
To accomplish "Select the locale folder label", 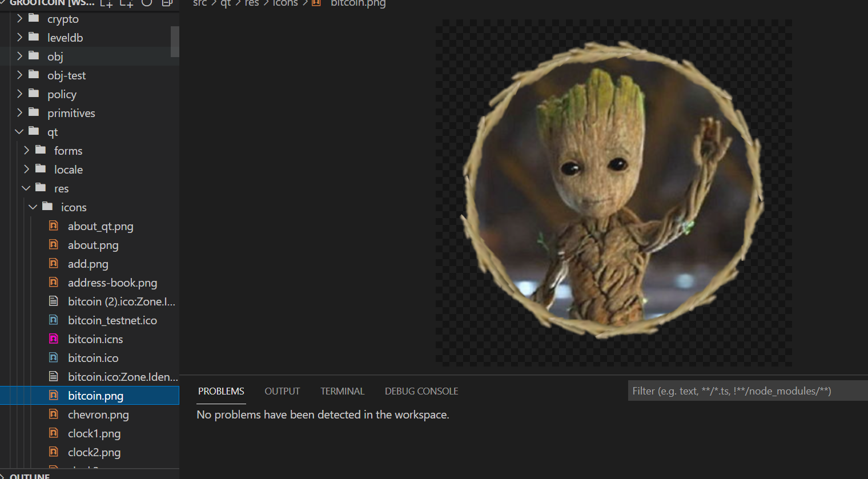I will pyautogui.click(x=69, y=170).
